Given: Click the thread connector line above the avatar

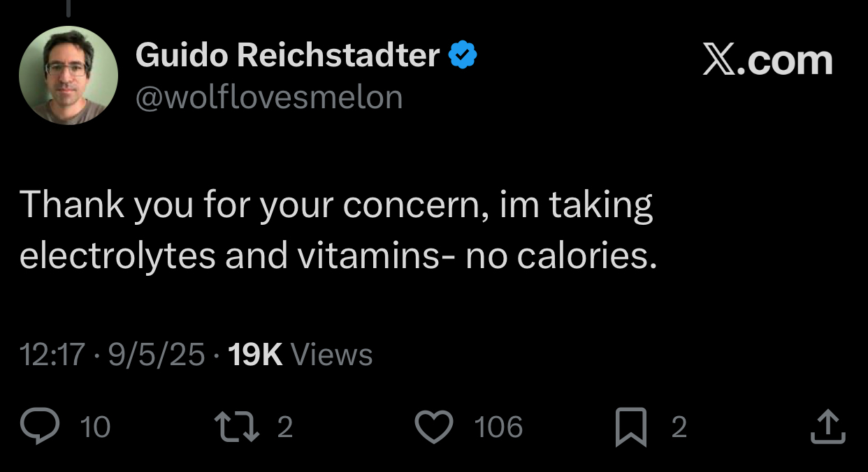Looking at the screenshot, I should click(x=69, y=7).
